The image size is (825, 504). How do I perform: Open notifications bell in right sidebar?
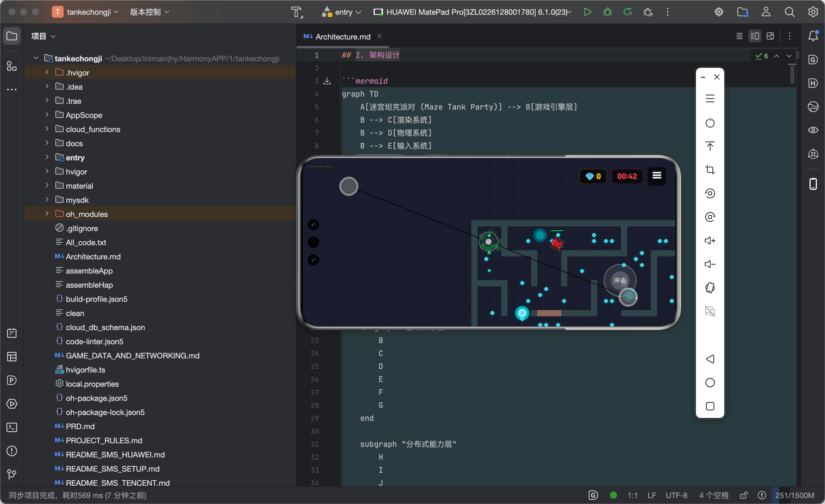point(813,36)
